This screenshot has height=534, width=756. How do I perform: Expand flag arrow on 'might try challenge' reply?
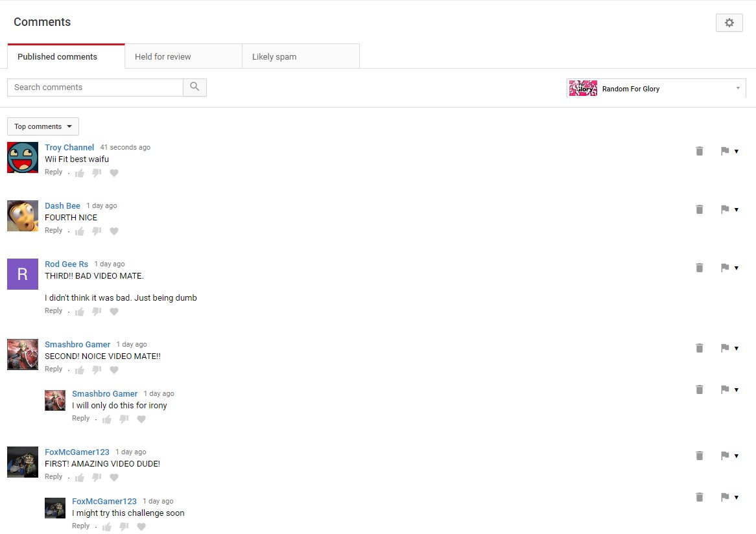(x=737, y=497)
